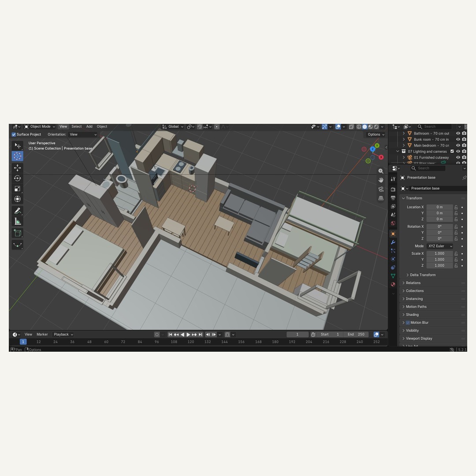Jump to the first frame
476x476 pixels.
pyautogui.click(x=170, y=335)
